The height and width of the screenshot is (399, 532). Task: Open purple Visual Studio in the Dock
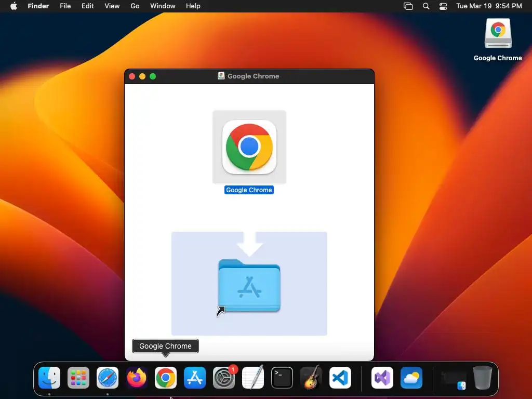tap(382, 378)
